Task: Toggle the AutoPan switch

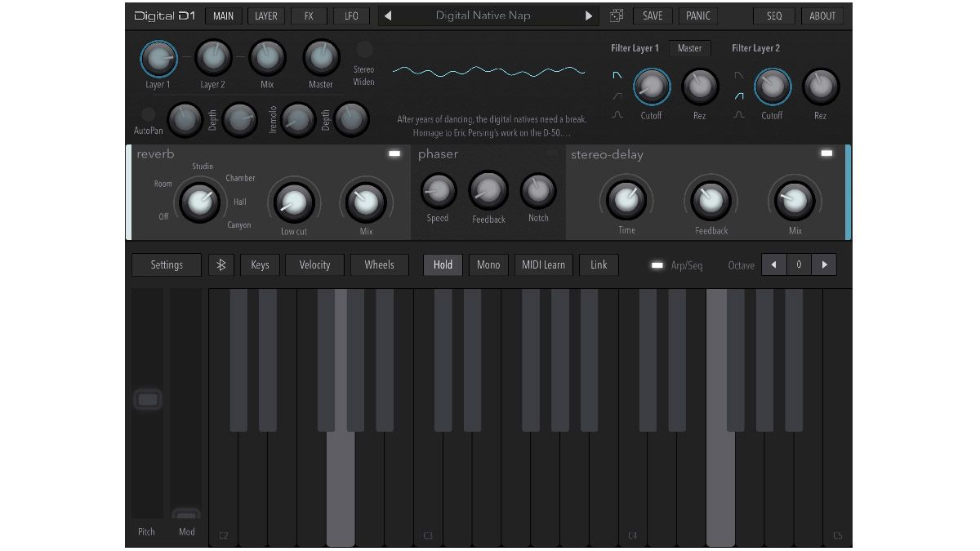Action: (148, 114)
